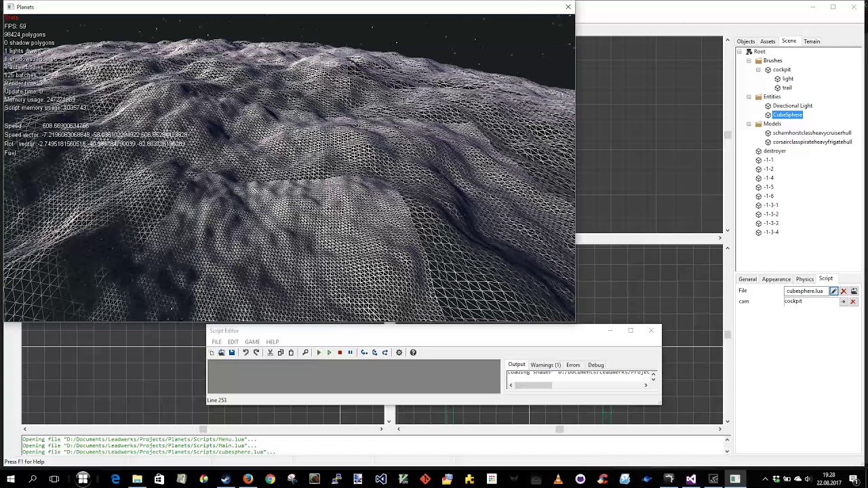Run the game with the outlined green arrow

[x=329, y=352]
